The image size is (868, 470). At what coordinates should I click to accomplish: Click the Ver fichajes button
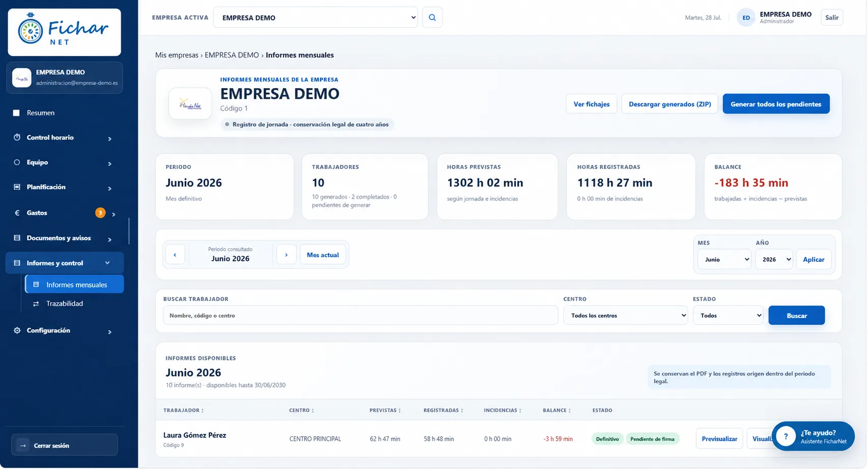(593, 104)
